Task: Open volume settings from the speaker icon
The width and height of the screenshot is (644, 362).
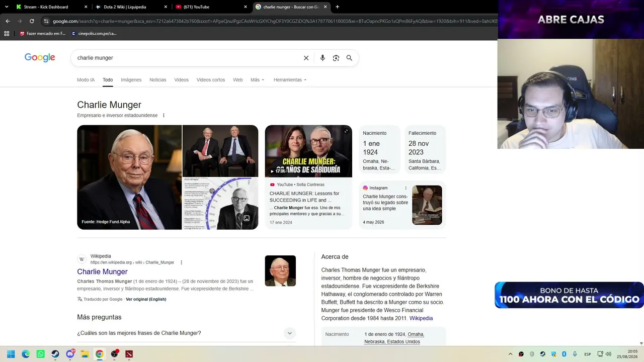Action: [608, 354]
